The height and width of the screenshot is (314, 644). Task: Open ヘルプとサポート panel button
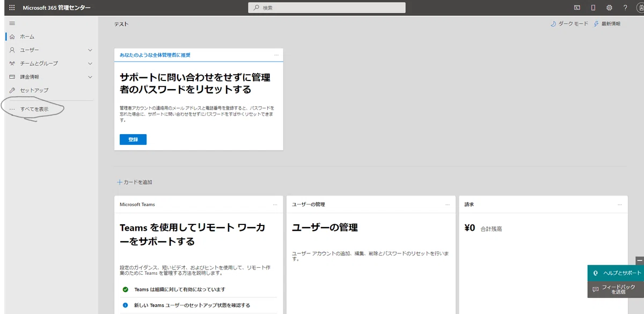pos(617,273)
